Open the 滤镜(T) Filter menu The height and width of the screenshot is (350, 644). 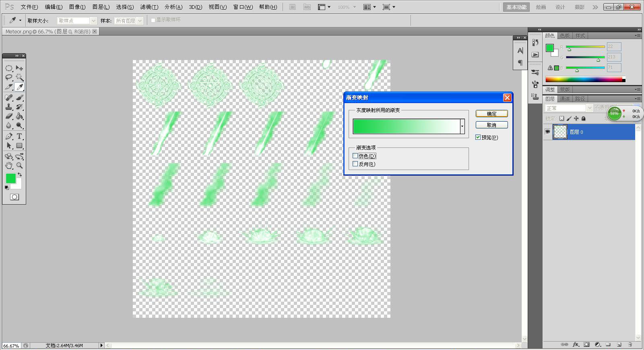pos(149,7)
